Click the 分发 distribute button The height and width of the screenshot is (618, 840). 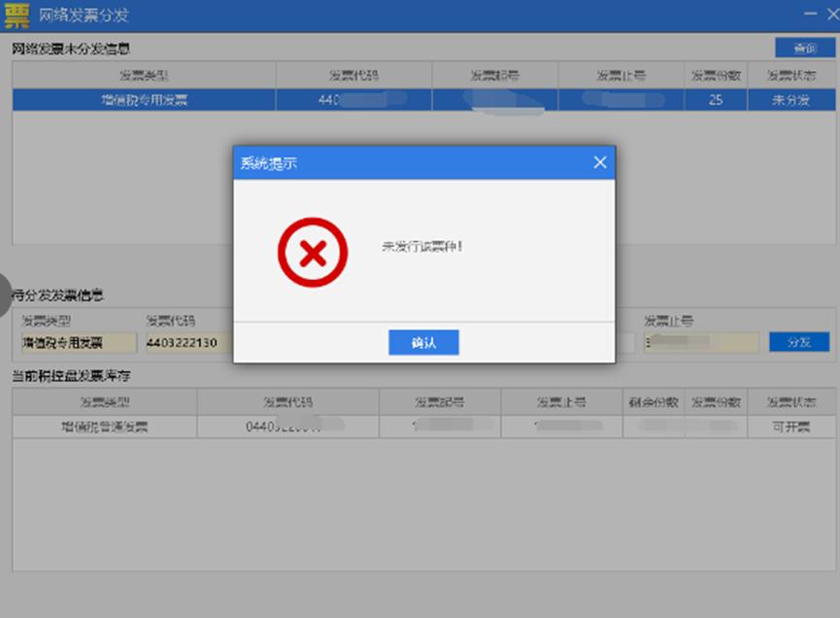click(x=797, y=342)
